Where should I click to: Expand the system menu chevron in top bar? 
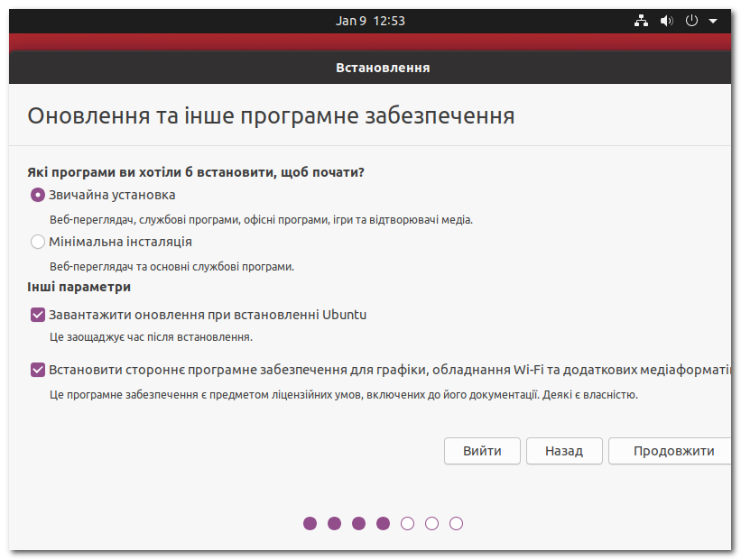pyautogui.click(x=711, y=20)
